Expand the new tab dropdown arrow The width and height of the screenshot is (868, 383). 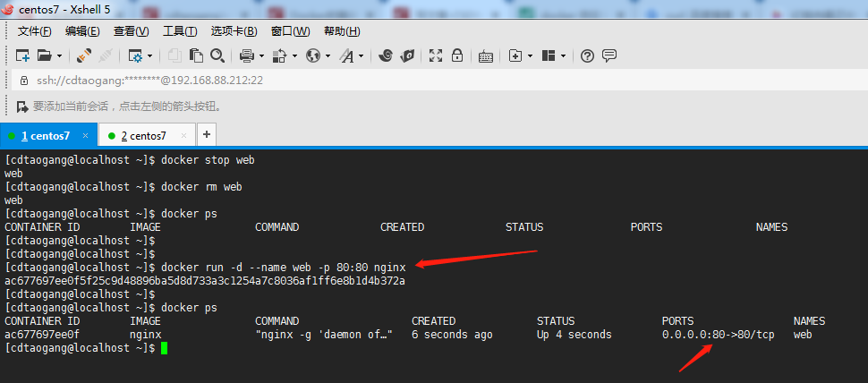[531, 55]
